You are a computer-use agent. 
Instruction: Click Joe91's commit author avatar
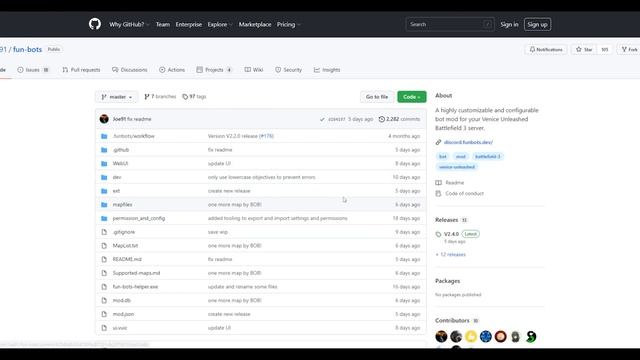coord(104,119)
